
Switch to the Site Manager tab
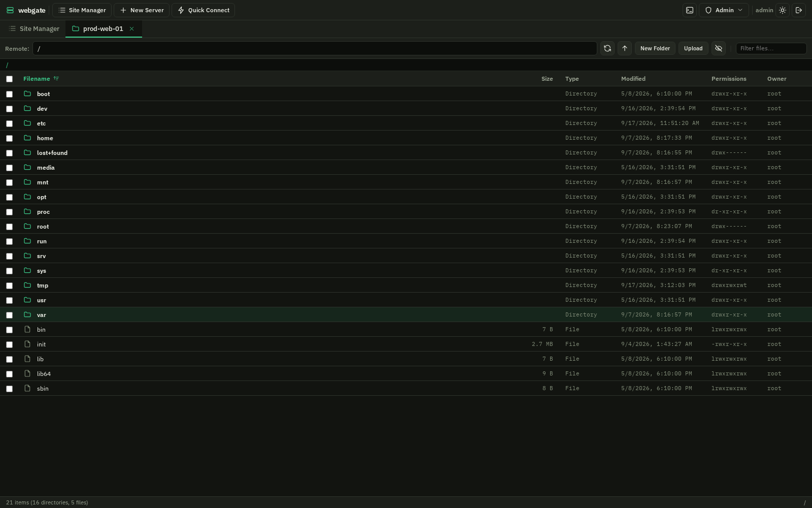[x=34, y=29]
